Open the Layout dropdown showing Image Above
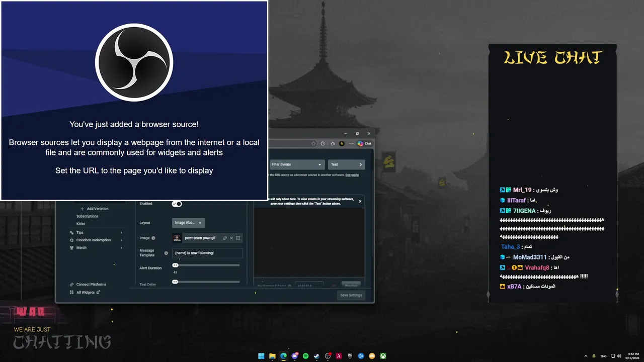Viewport: 644px width, 362px height. 189,223
